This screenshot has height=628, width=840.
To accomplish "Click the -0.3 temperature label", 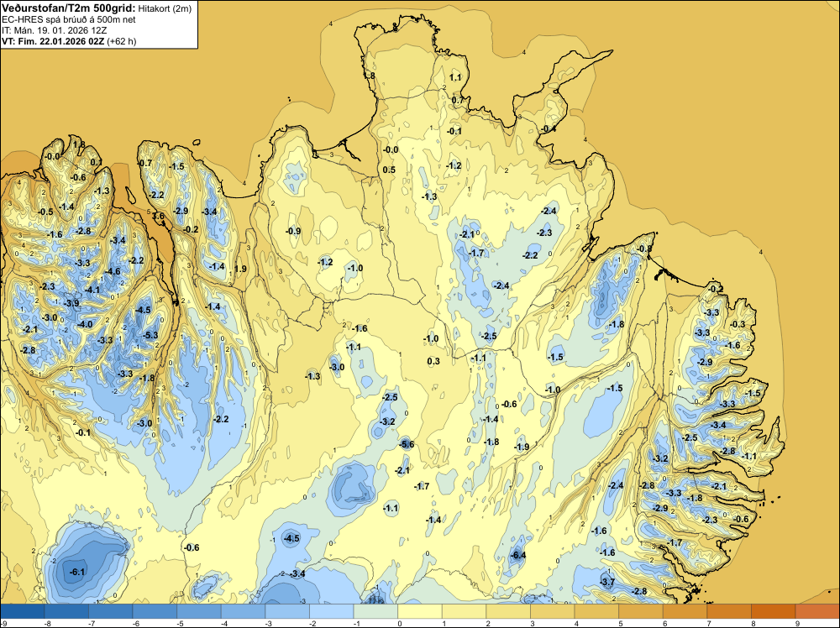I will point(738,324).
